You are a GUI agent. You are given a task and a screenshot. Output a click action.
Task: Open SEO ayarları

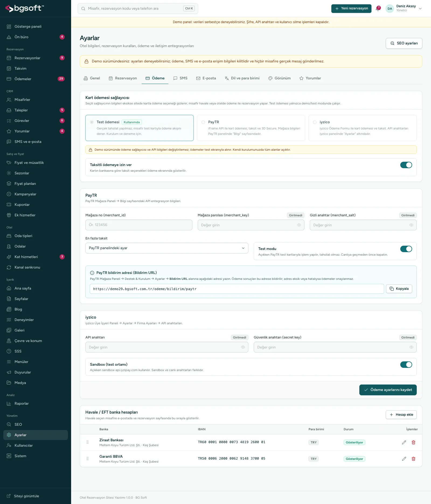pos(404,43)
